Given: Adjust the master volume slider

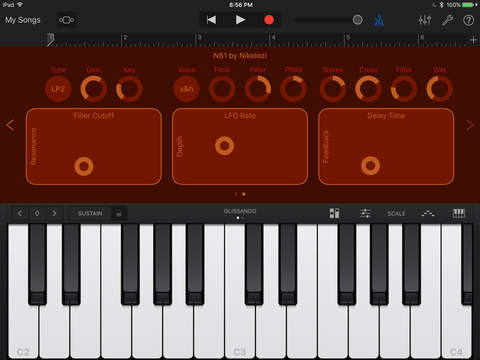Looking at the screenshot, I should coord(328,20).
